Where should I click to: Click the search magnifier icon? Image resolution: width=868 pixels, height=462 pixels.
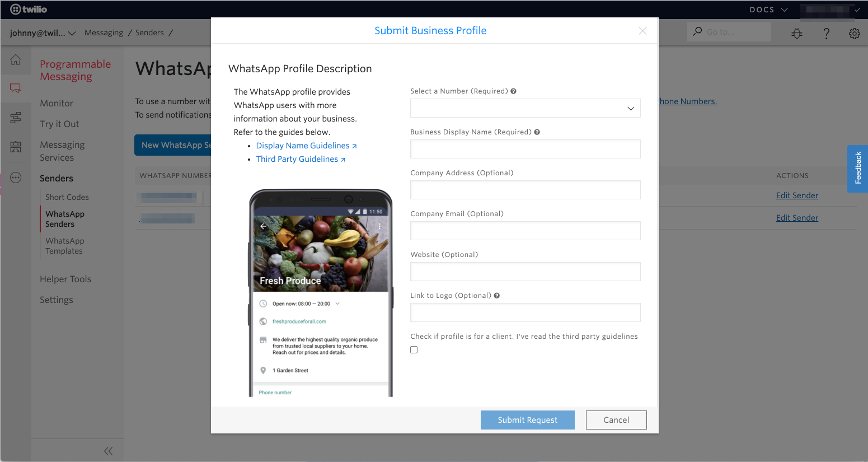(x=697, y=31)
